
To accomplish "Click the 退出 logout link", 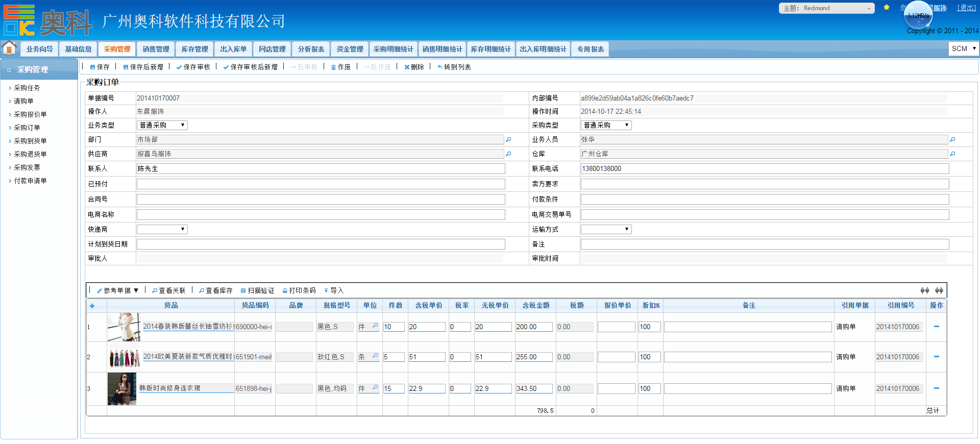I will (x=966, y=8).
